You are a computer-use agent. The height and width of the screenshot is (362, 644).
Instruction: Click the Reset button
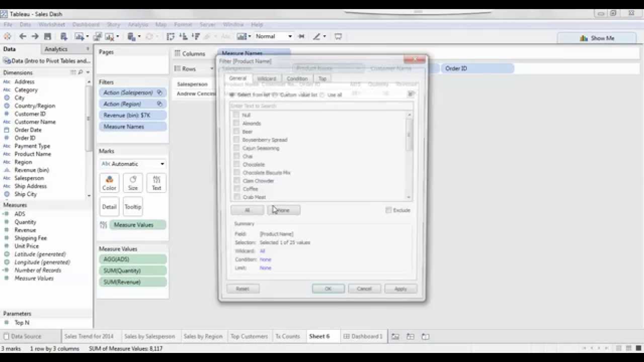coord(243,289)
